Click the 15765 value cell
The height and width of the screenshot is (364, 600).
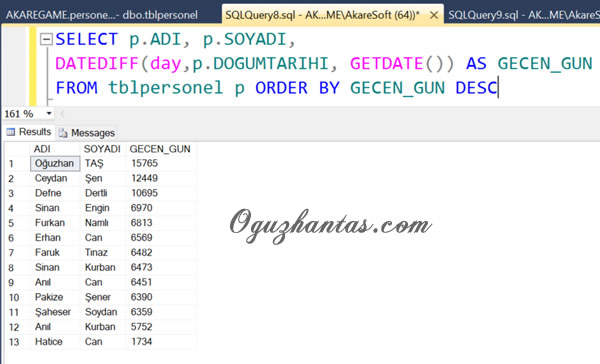tap(161, 163)
